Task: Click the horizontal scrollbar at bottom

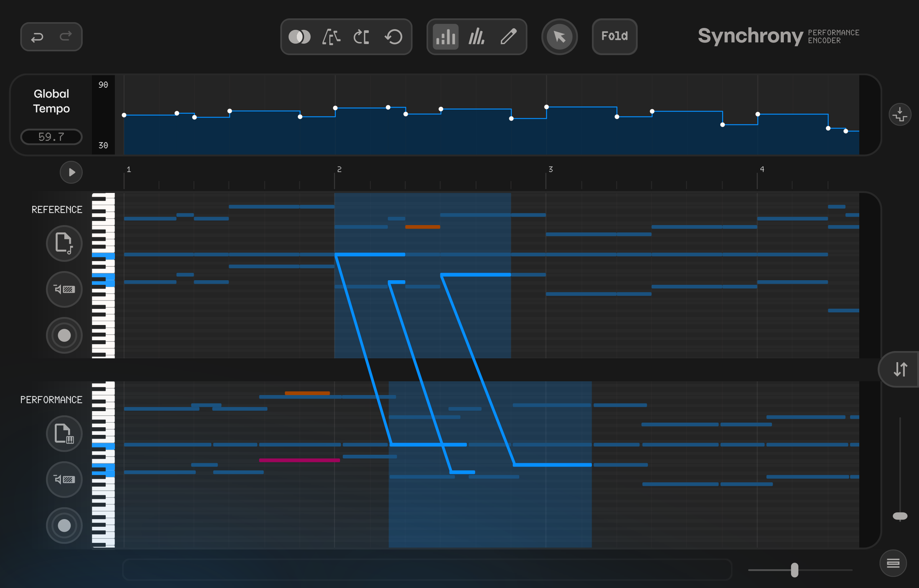Action: 427,570
